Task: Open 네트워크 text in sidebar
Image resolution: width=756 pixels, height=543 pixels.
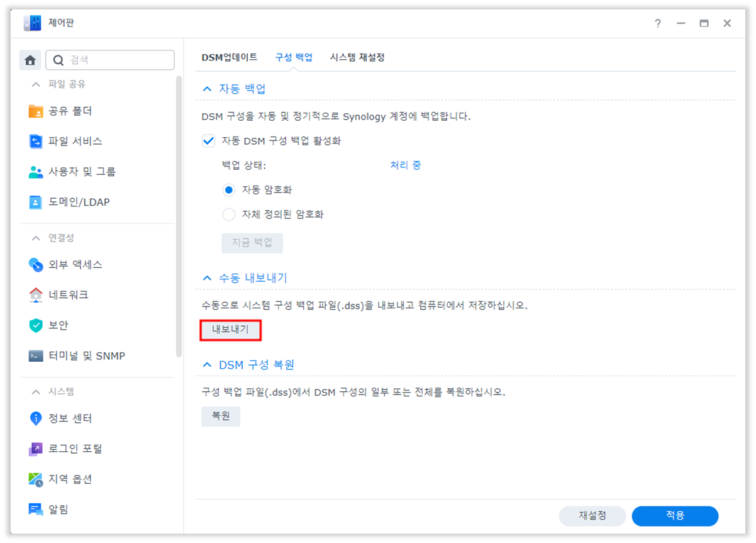Action: (69, 295)
